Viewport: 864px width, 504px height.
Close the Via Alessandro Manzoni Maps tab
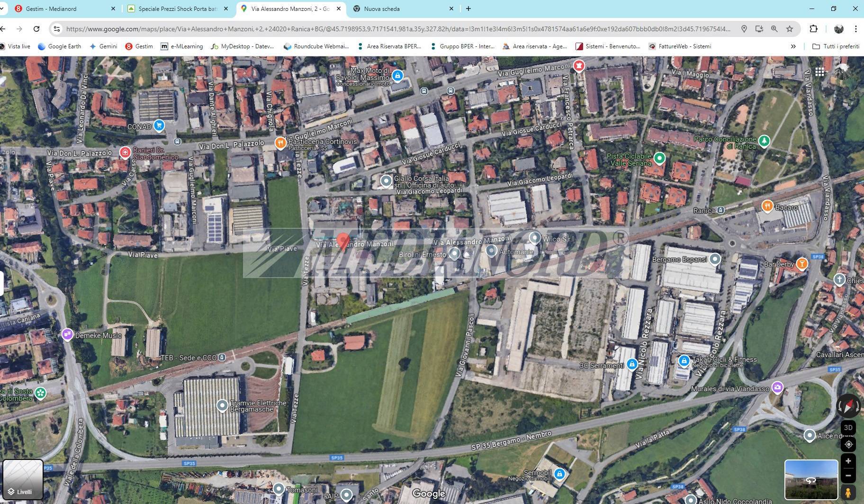tap(338, 9)
